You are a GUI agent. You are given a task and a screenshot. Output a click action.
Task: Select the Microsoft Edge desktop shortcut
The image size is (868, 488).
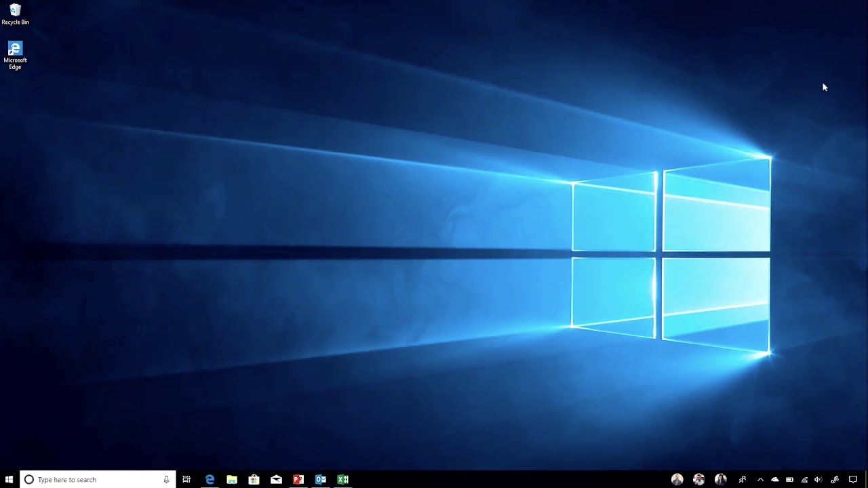[x=15, y=56]
